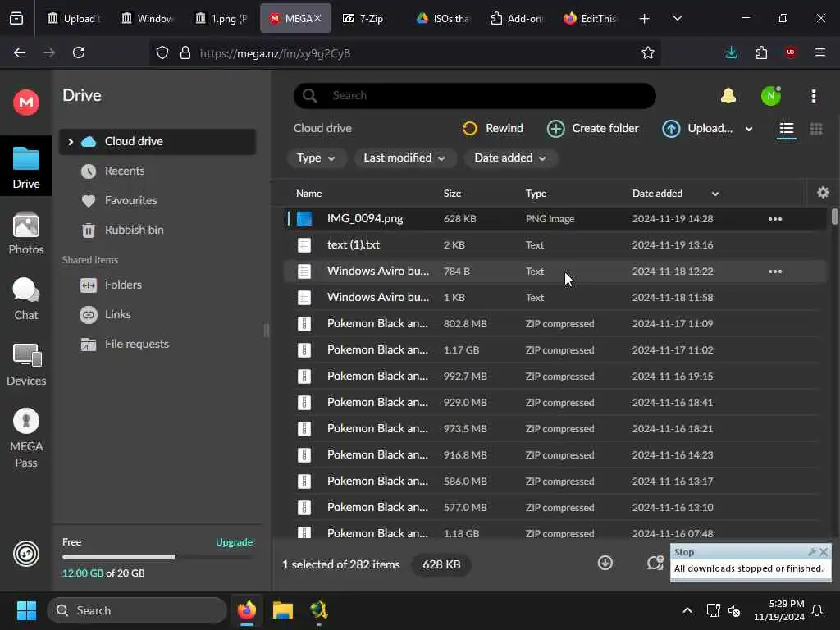This screenshot has width=840, height=630.
Task: List all tabs dropdown in Firefox
Action: click(677, 18)
